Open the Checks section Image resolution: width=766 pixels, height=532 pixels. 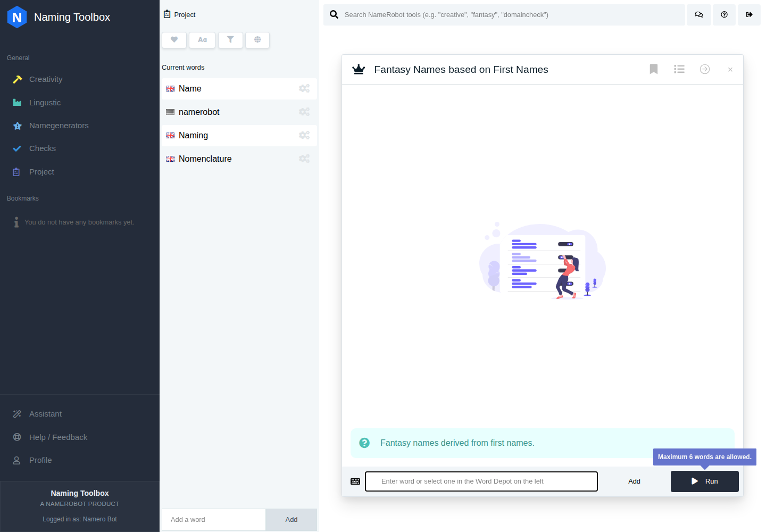[x=43, y=148]
